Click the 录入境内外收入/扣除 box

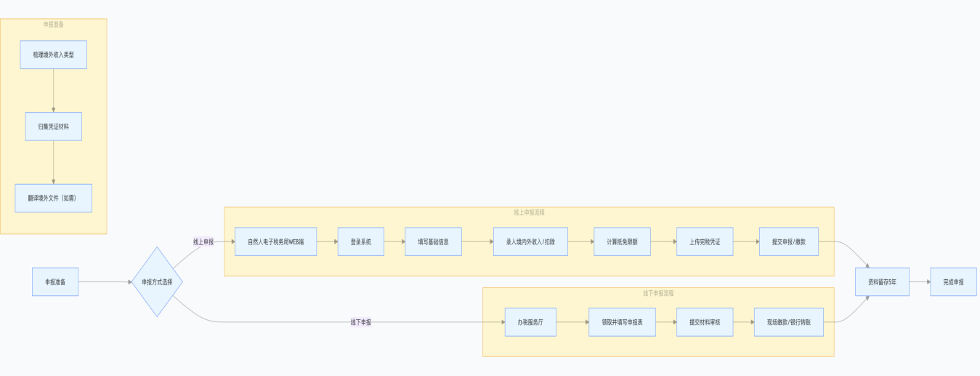tap(530, 241)
